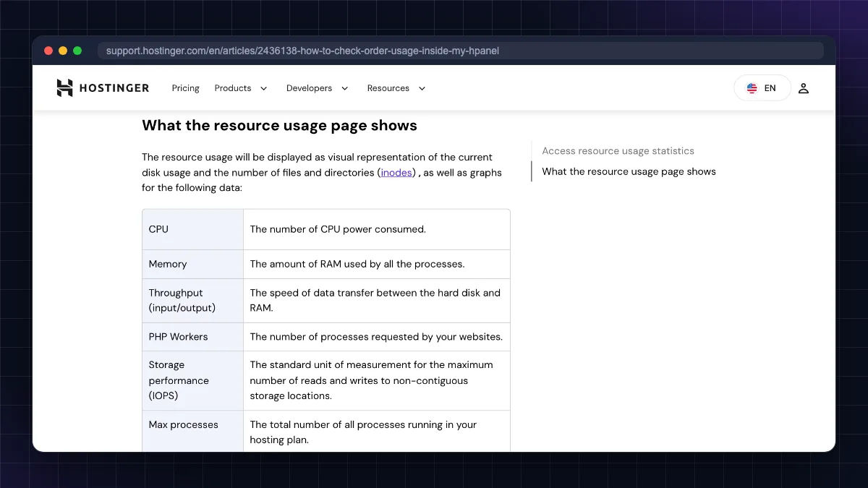The height and width of the screenshot is (488, 868).
Task: Click the US flag language icon
Action: point(752,88)
